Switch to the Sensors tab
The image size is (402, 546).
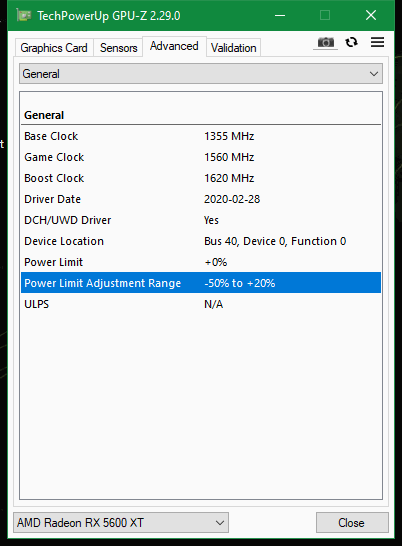[x=118, y=48]
